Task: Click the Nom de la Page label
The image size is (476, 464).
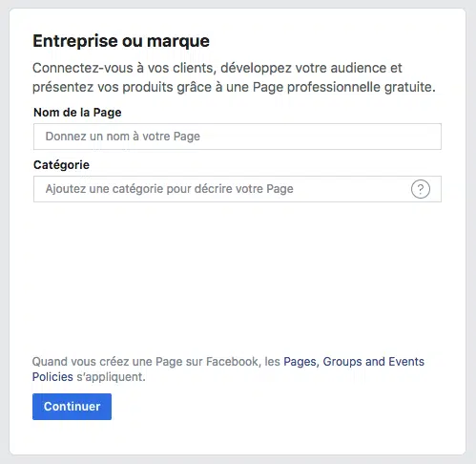Action: (77, 113)
